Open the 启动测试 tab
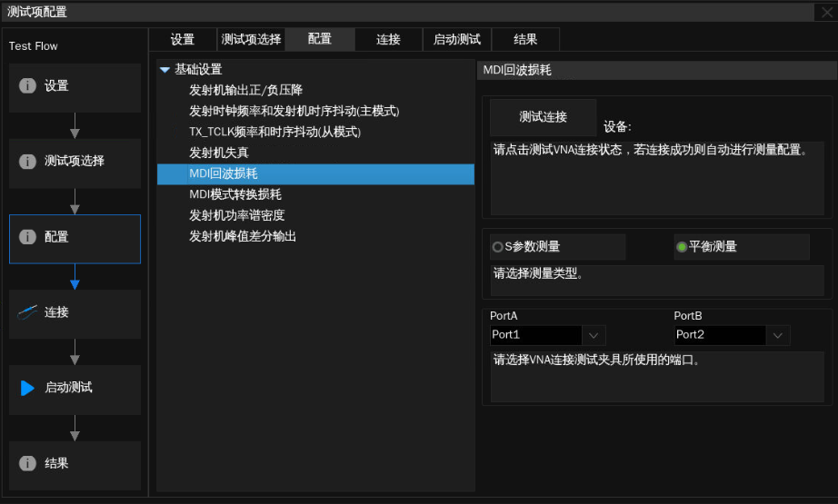The width and height of the screenshot is (838, 504). click(456, 39)
